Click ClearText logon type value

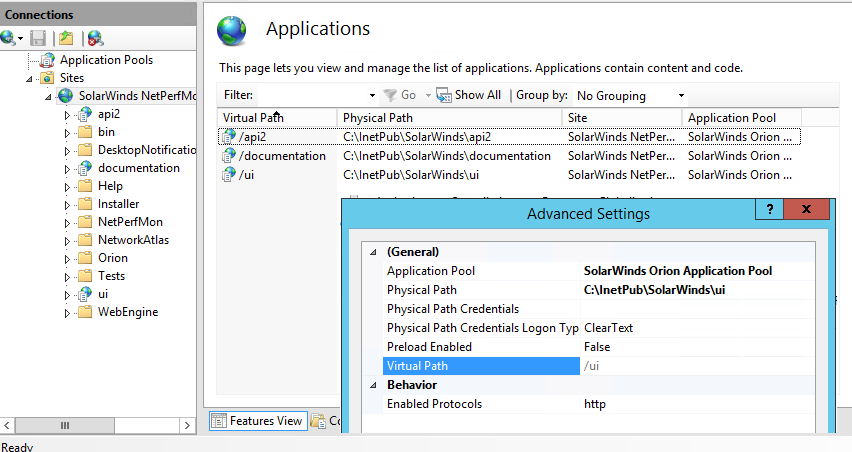click(609, 328)
